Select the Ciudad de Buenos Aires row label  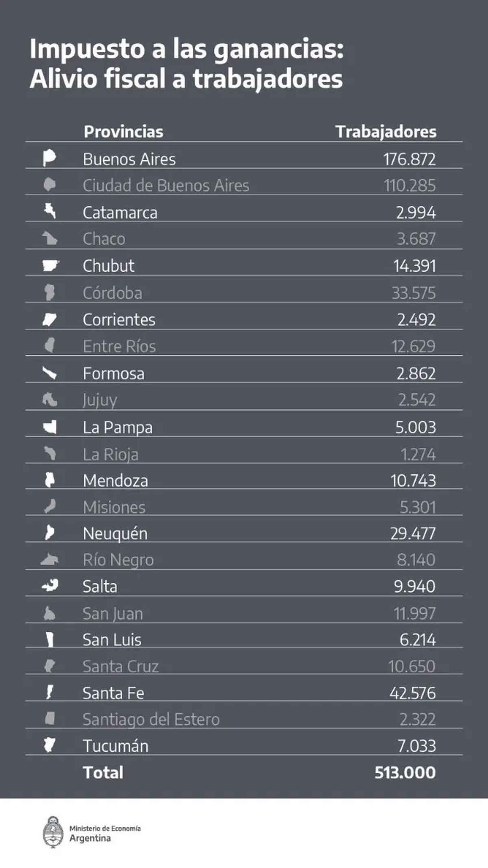166,185
